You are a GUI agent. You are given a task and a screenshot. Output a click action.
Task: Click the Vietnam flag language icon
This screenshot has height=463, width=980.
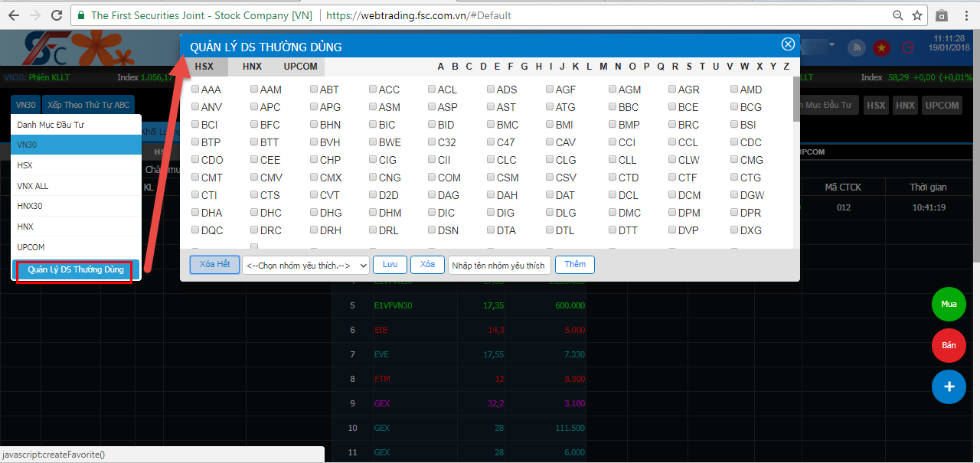click(x=882, y=47)
